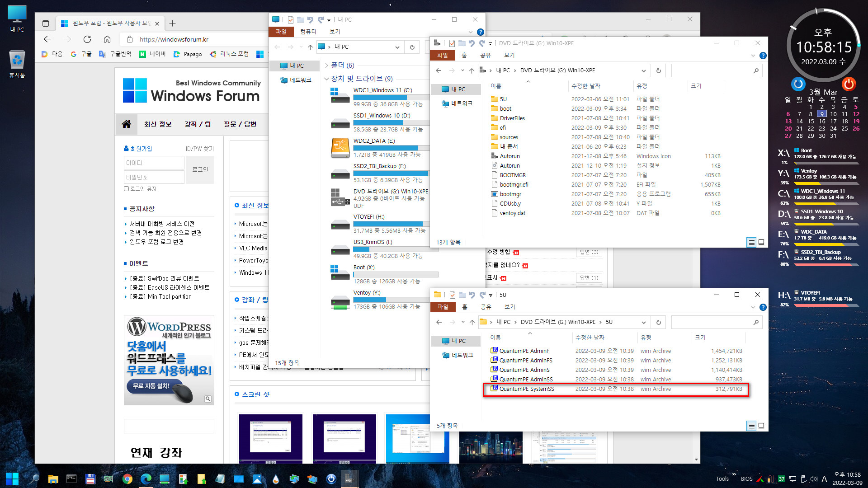Select 컴퓨터 tab in 내 PC window

308,32
